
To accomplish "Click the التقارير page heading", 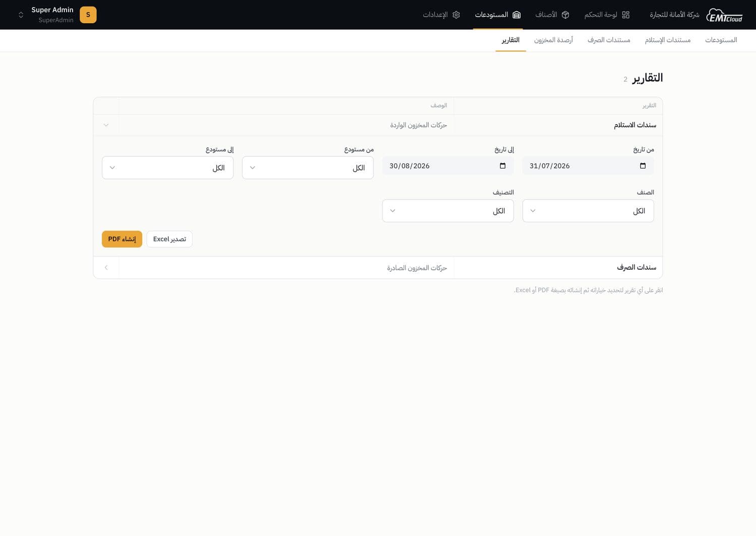I will coord(648,78).
